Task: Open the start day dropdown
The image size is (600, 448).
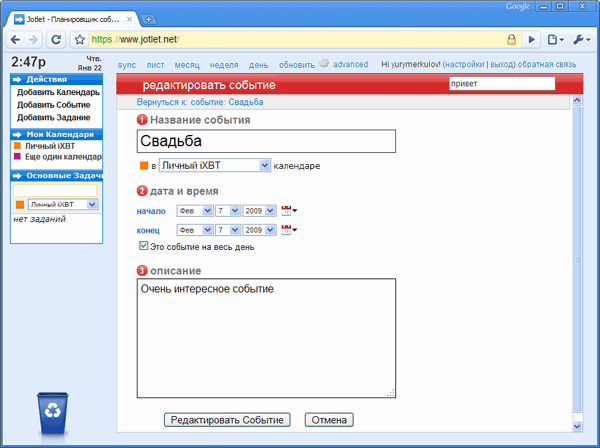Action: tap(228, 211)
